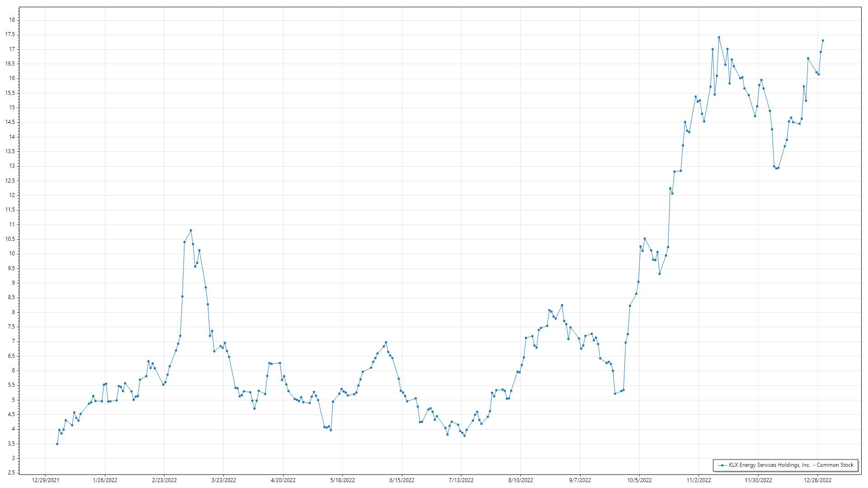This screenshot has width=868, height=488.
Task: Click the 4/20/2022 x-axis date label
Action: [x=283, y=480]
